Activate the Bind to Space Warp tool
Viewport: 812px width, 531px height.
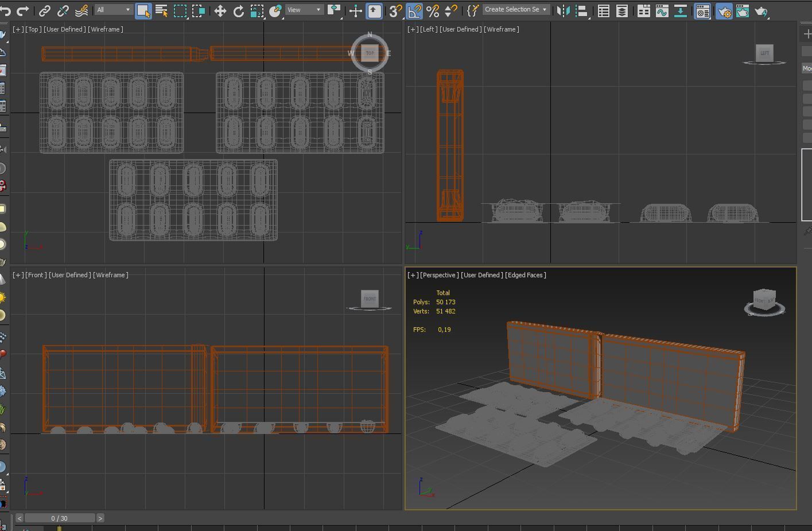[x=81, y=10]
